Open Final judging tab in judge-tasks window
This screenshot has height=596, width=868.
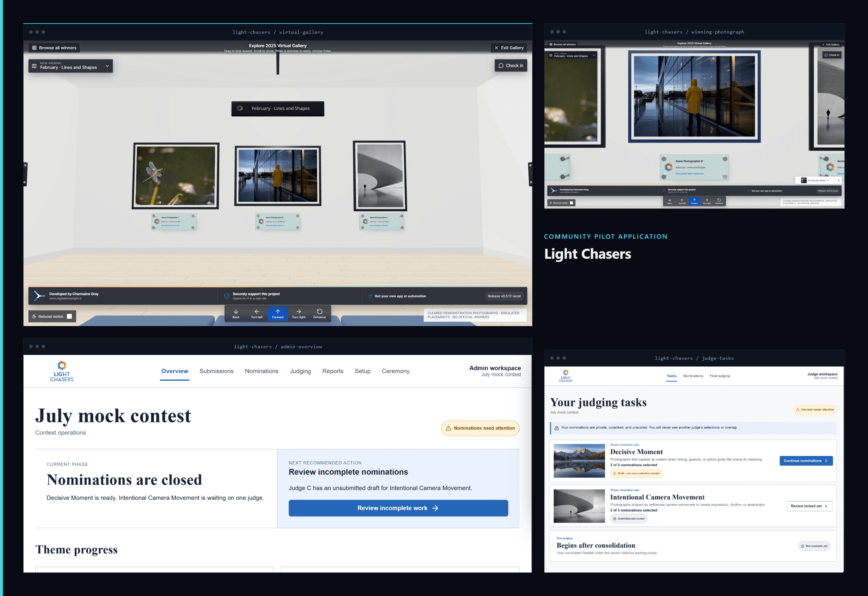pyautogui.click(x=720, y=376)
